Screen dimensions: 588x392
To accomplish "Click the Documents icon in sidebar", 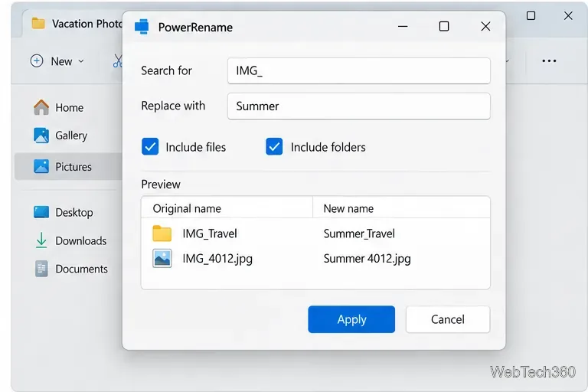I will [x=41, y=269].
